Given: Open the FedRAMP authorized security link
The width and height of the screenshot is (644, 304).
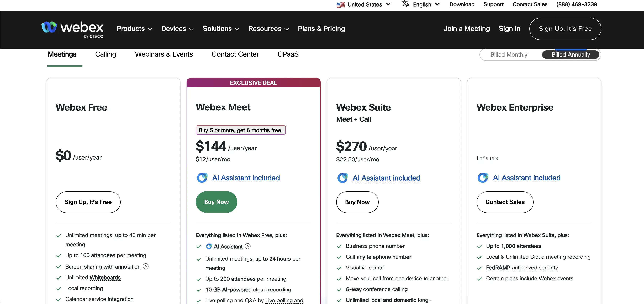Looking at the screenshot, I should 522,268.
